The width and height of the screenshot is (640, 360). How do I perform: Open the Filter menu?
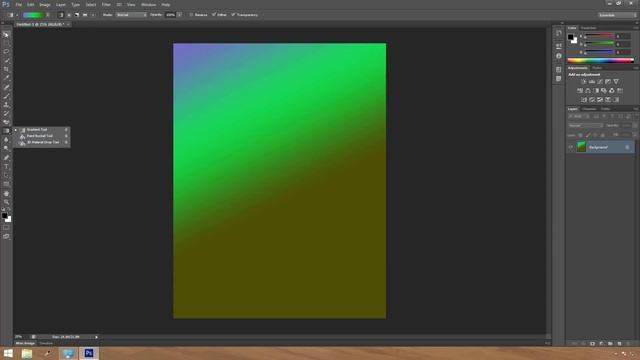106,4
